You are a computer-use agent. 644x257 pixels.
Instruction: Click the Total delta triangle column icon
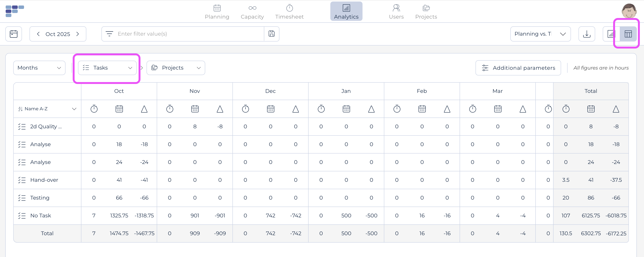pyautogui.click(x=616, y=109)
